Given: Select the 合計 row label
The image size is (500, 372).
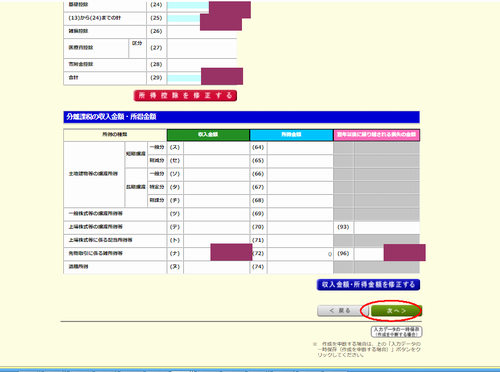Looking at the screenshot, I should pyautogui.click(x=73, y=78).
